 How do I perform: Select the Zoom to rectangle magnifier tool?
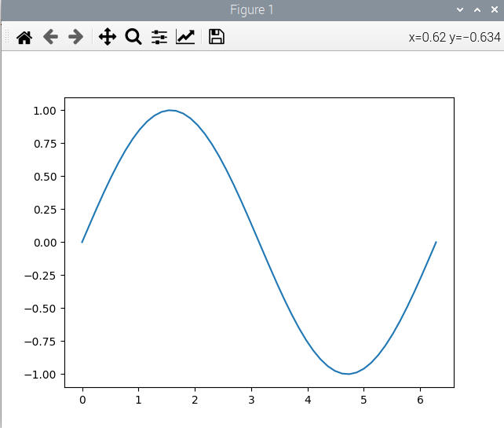coord(133,37)
